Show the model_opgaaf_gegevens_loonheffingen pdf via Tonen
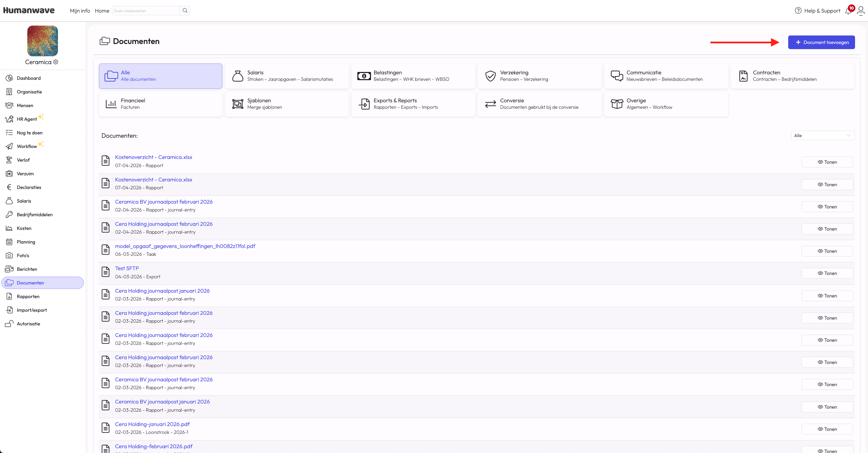 coord(827,251)
